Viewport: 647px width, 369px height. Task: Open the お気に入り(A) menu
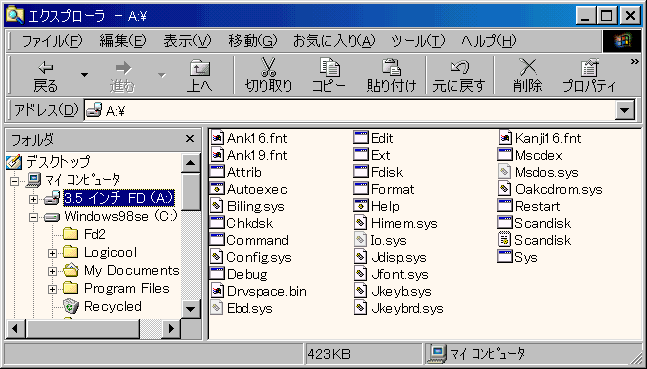(334, 41)
